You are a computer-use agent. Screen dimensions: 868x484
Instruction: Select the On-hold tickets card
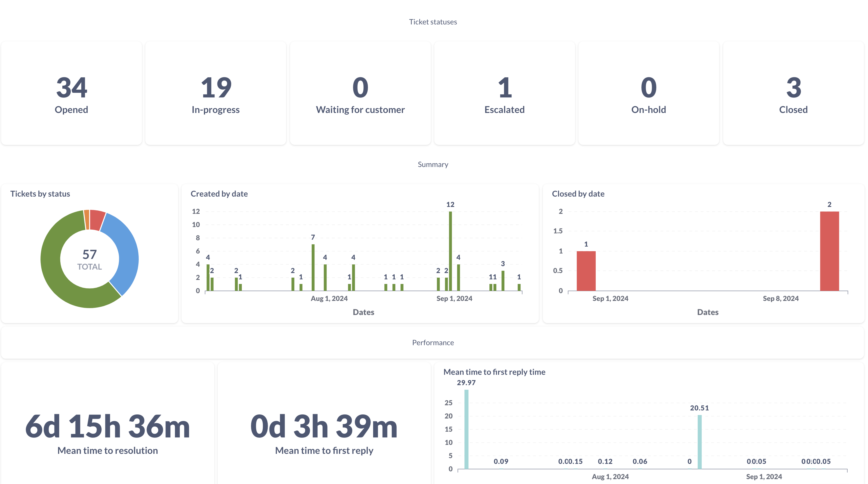tap(649, 93)
